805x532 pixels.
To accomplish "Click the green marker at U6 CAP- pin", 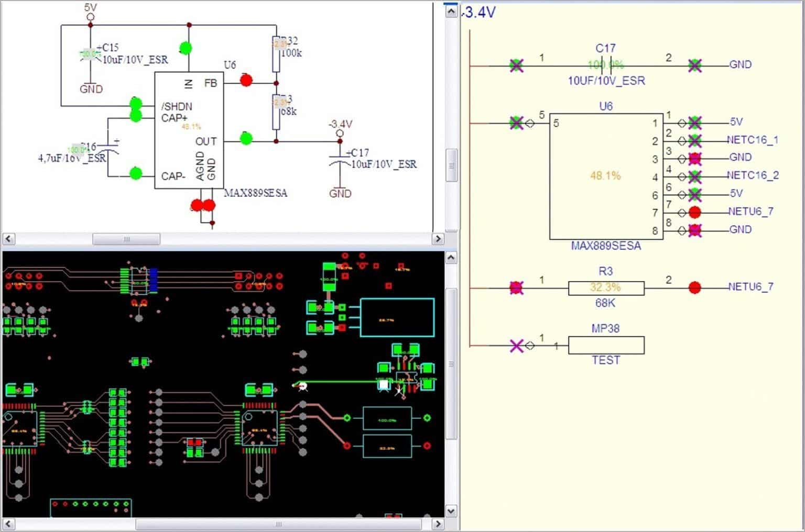I will (136, 173).
